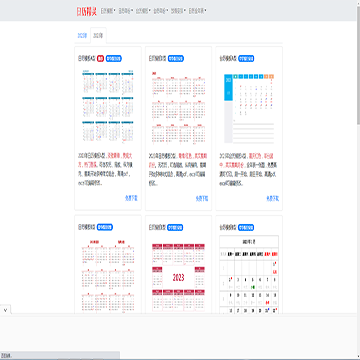Click 免费下载 link on the first card

(x=131, y=198)
